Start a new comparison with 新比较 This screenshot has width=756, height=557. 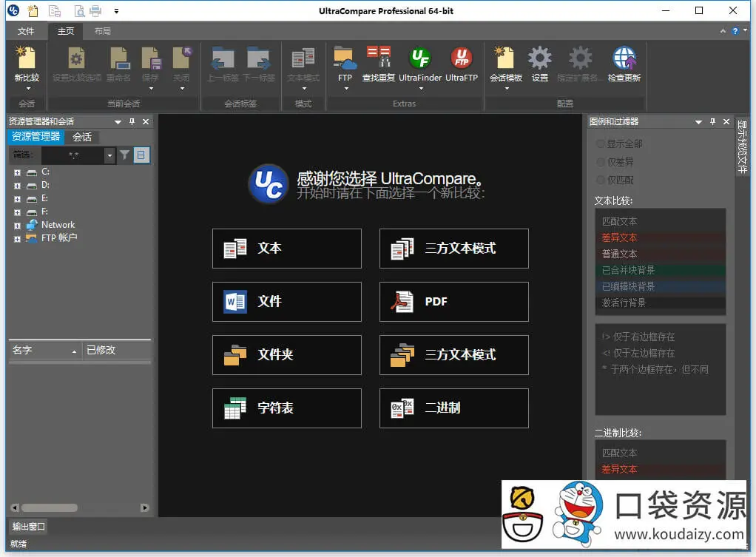[27, 64]
